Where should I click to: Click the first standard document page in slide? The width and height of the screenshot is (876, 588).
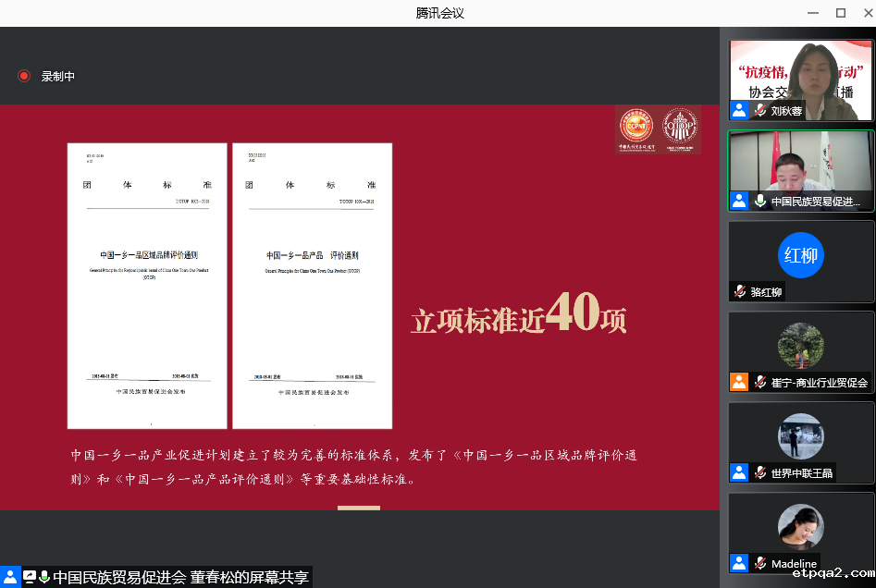pyautogui.click(x=146, y=286)
